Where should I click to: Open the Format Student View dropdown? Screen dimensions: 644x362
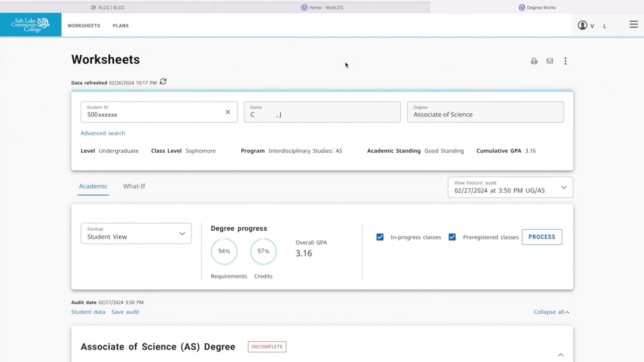click(136, 234)
